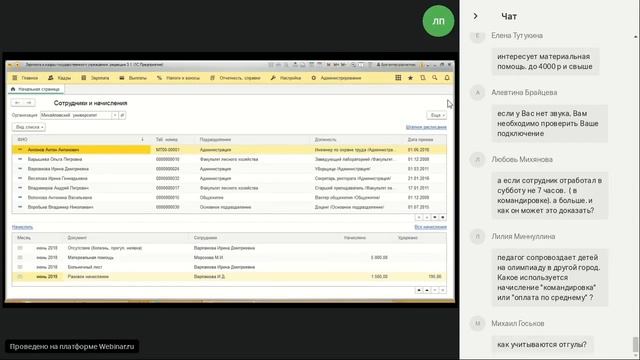
Task: Open the Еще dropdown menu
Action: tap(437, 115)
